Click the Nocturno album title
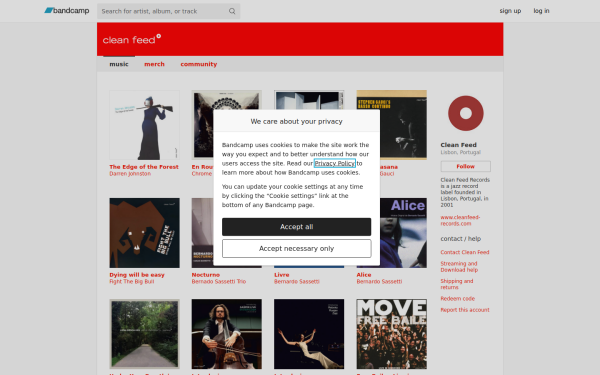 [x=206, y=275]
